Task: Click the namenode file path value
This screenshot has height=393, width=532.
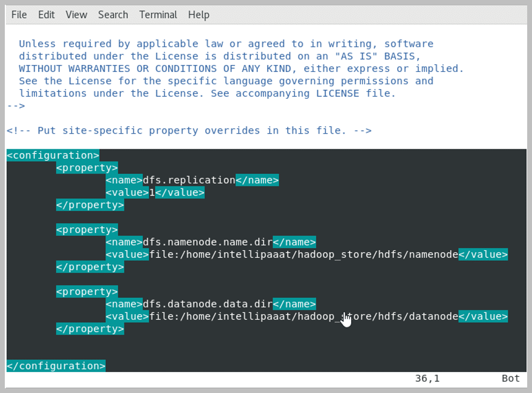Action: coord(304,254)
